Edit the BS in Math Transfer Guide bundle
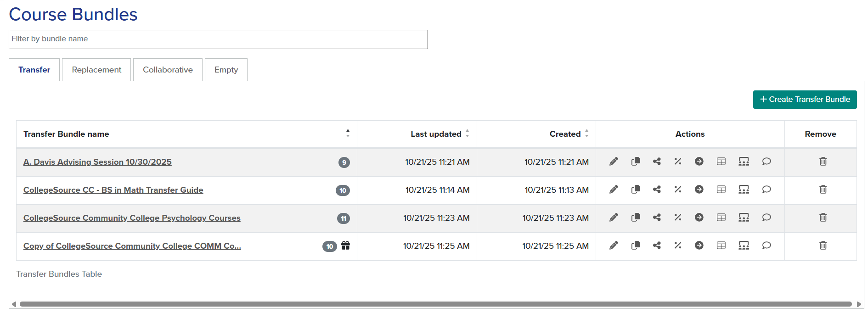868x313 pixels. click(614, 190)
